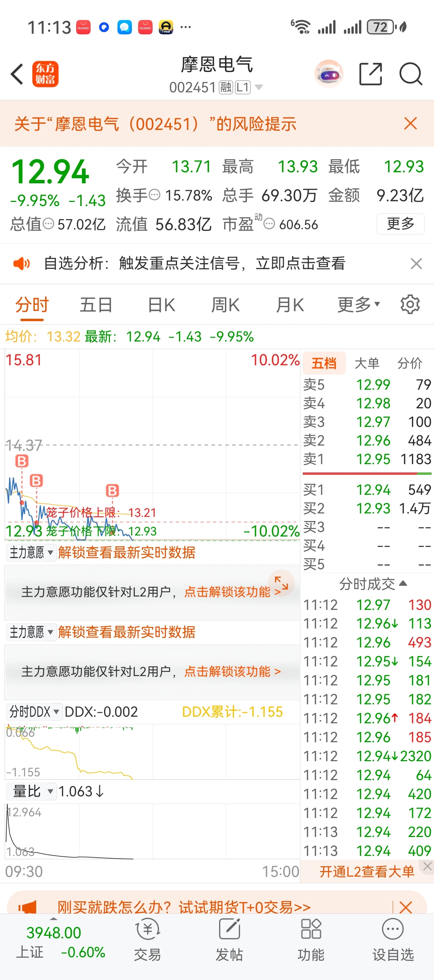434x980 pixels.
Task: Tap the speaker announcement icon
Action: pyautogui.click(x=22, y=263)
